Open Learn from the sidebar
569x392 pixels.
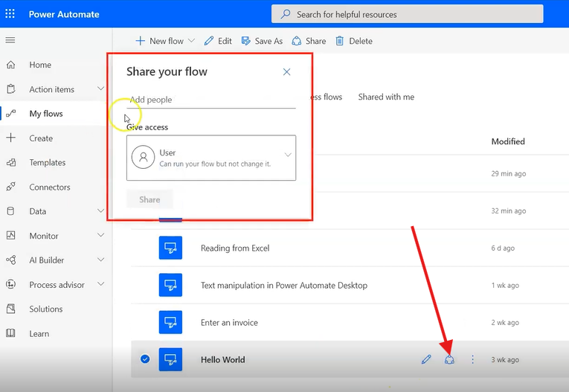(x=39, y=333)
